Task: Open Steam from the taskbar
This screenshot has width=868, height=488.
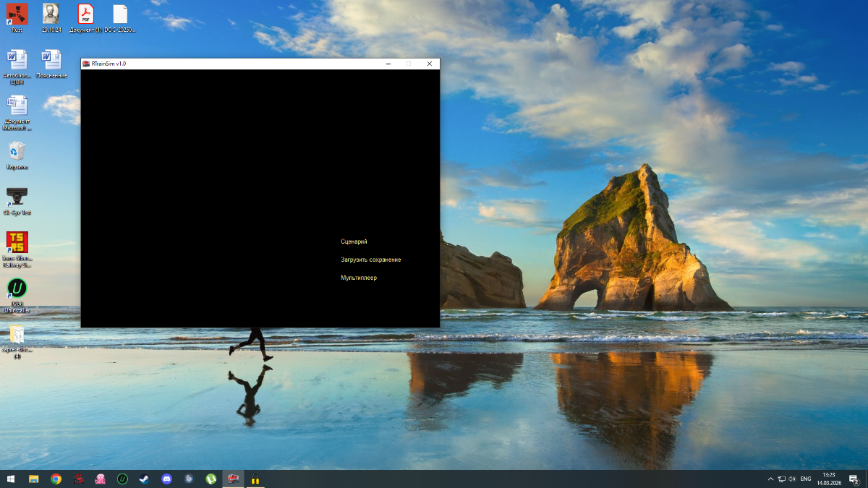Action: point(145,479)
